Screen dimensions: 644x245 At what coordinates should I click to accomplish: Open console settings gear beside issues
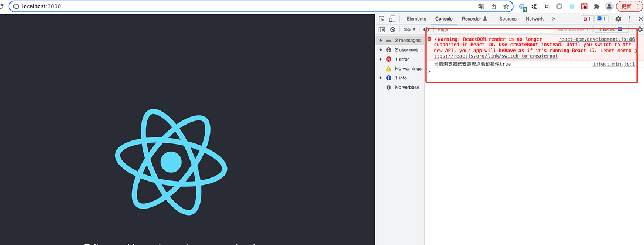[x=640, y=29]
